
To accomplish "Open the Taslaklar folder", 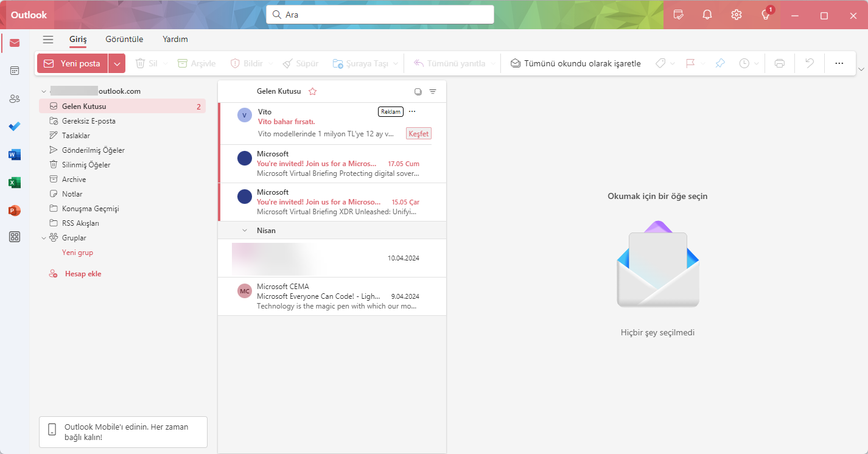I will (x=122, y=136).
